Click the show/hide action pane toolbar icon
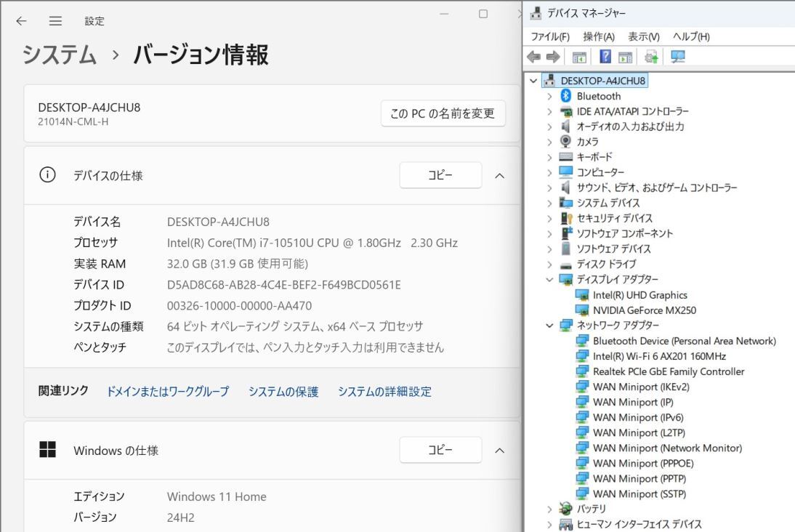Image resolution: width=795 pixels, height=532 pixels. 625,57
